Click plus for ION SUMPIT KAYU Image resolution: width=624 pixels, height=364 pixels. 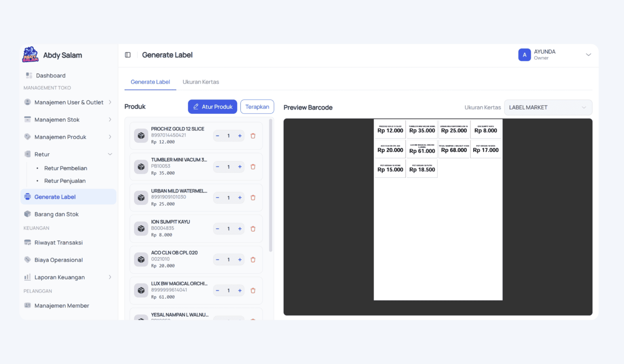tap(240, 229)
